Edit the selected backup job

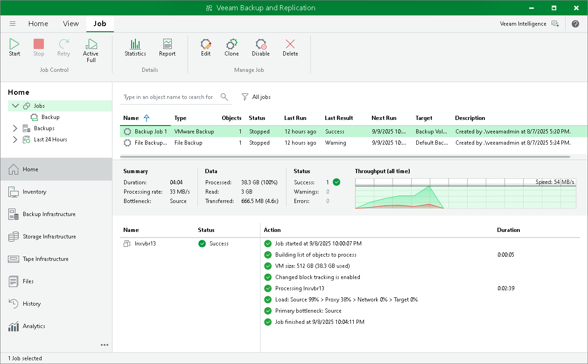coord(205,47)
